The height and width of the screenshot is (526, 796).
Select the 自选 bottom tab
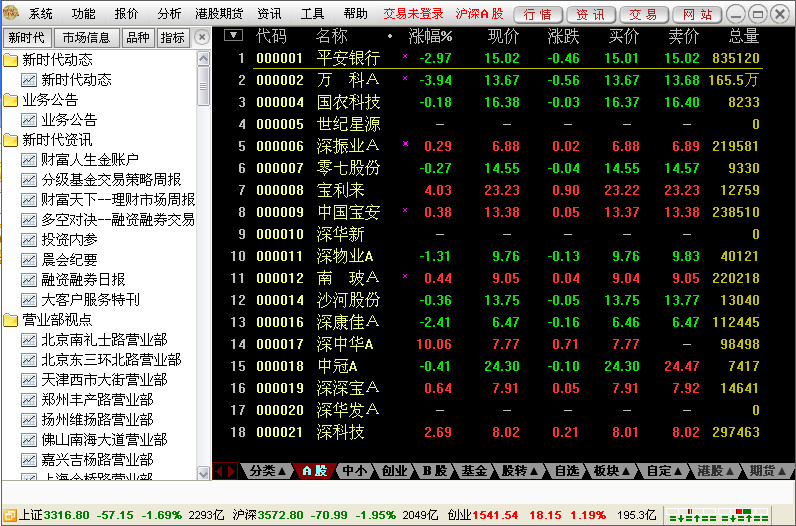click(x=567, y=471)
